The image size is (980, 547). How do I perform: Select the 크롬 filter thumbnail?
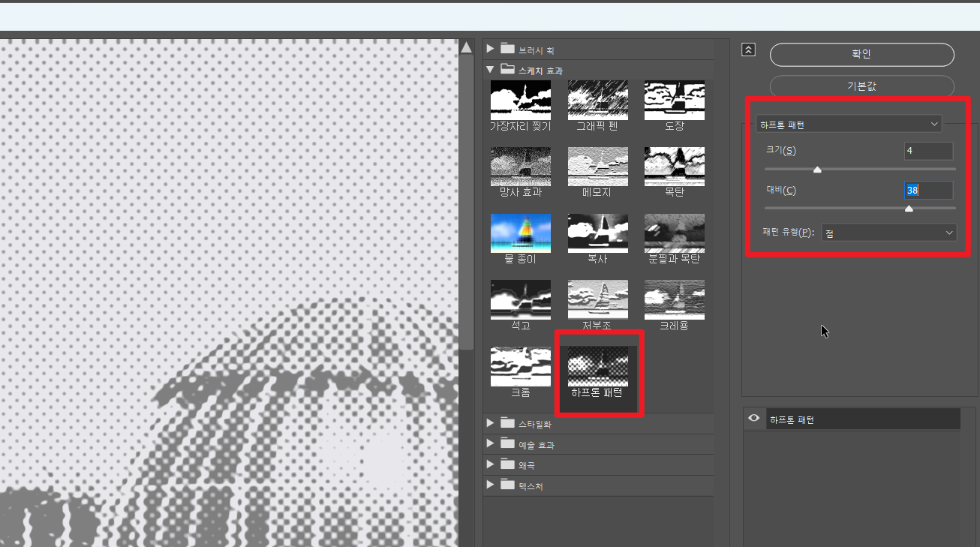pos(520,366)
